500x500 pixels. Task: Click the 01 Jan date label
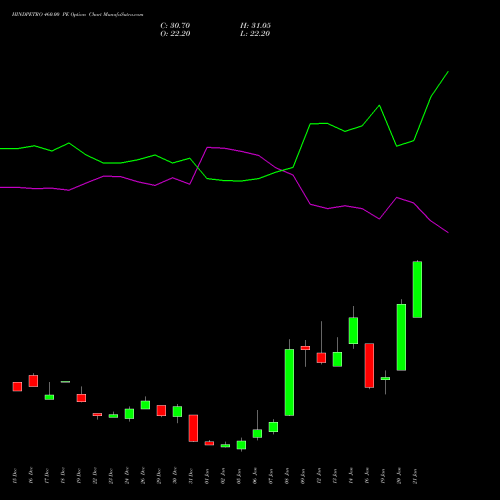point(207,476)
